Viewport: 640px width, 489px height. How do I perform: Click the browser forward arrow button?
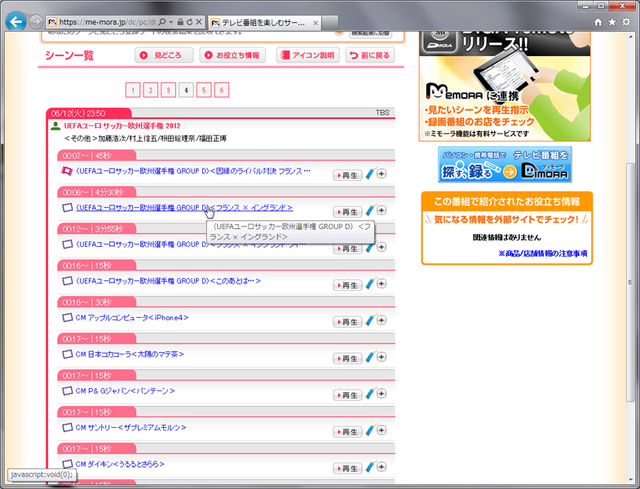[x=36, y=22]
